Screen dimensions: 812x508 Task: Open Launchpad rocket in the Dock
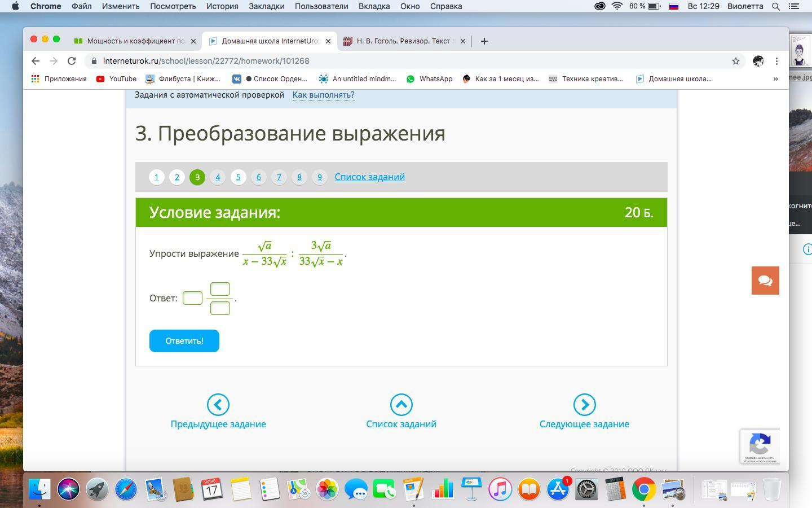click(x=97, y=489)
